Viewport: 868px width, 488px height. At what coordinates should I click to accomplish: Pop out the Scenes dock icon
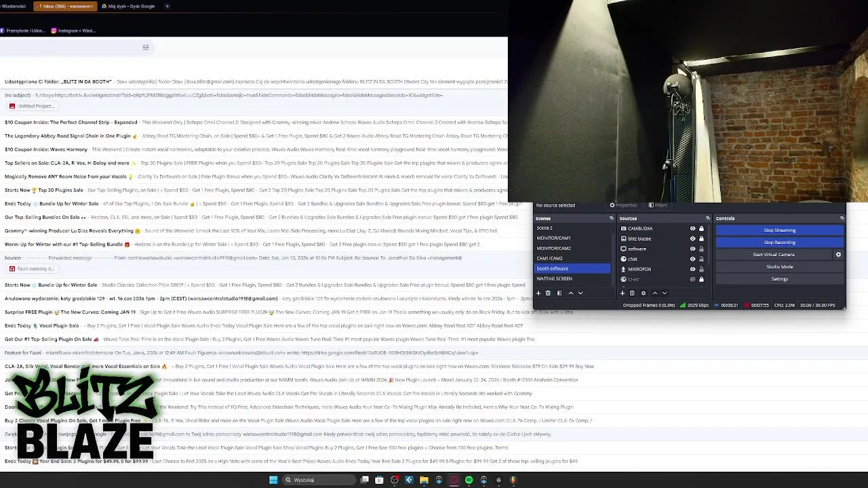[611, 218]
